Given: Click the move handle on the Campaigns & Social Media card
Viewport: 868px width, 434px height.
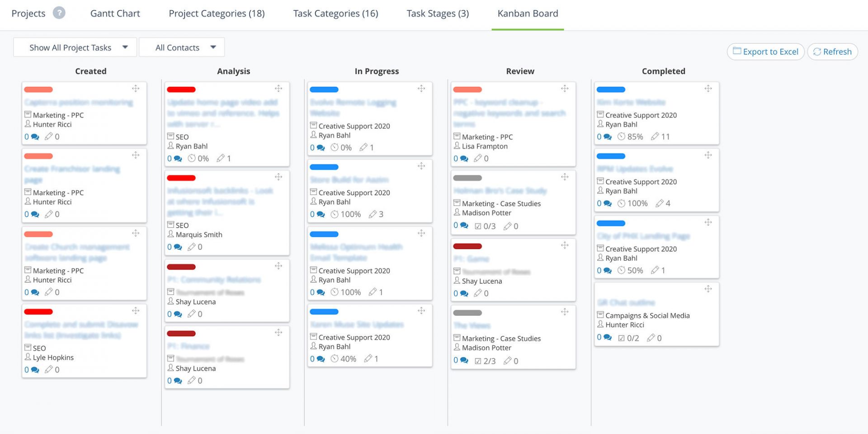Looking at the screenshot, I should (708, 289).
